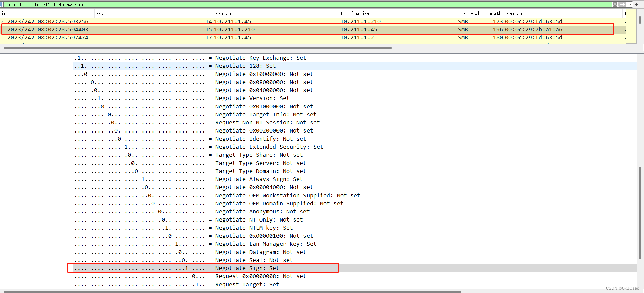
Task: Select the Negotiate Lan Manager Key: Set row
Action: 355,244
